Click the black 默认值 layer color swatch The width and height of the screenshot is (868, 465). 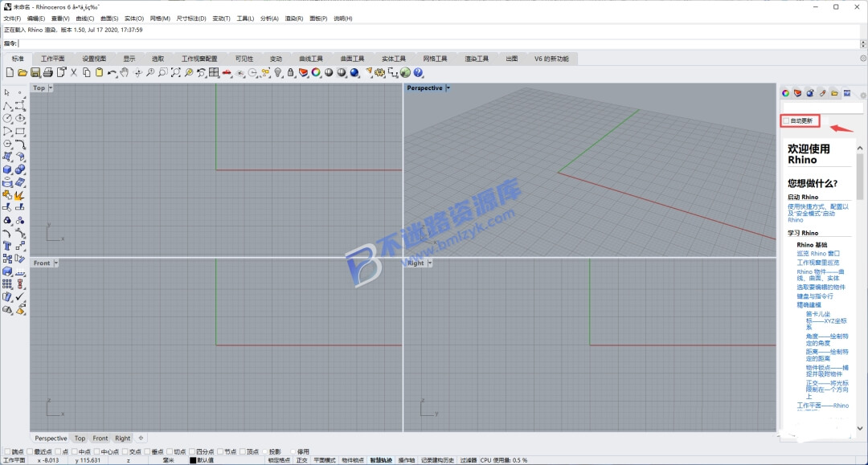[193, 460]
